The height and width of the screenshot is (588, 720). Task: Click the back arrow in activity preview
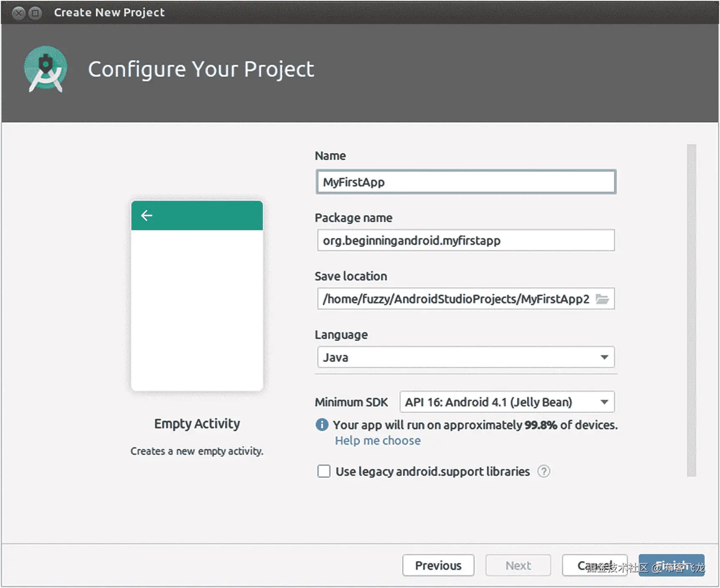[x=147, y=215]
